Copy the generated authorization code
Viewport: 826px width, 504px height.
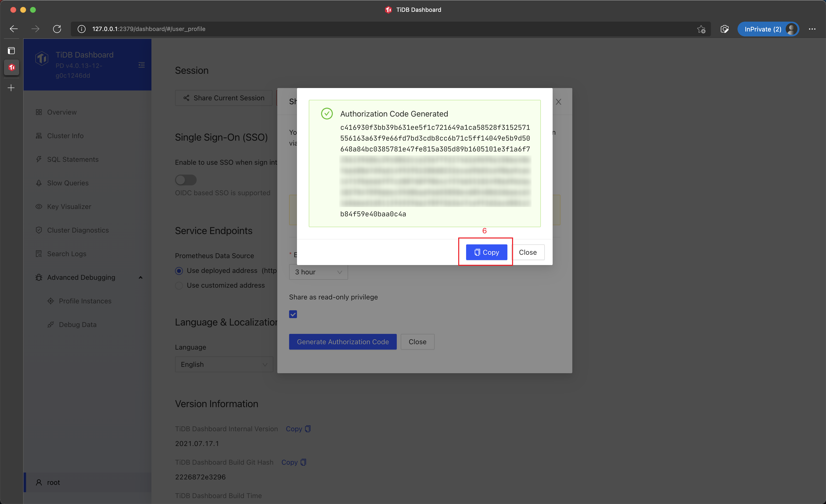(486, 252)
